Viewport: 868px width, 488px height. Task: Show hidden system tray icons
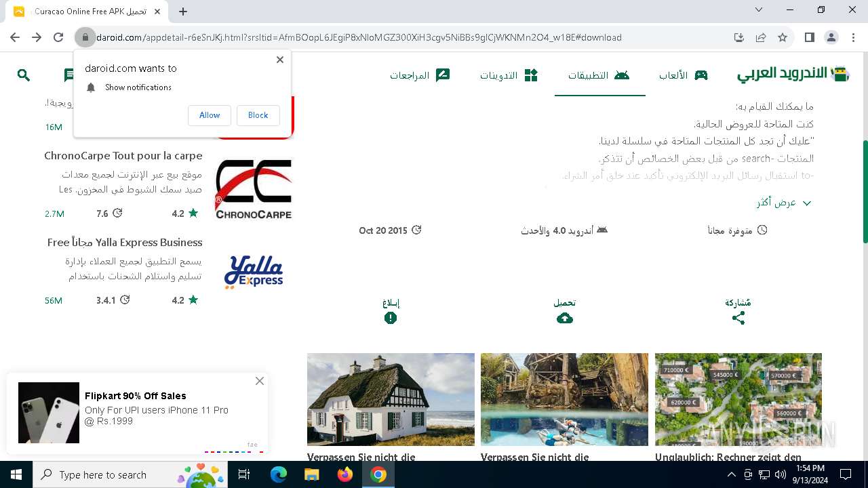pyautogui.click(x=732, y=474)
